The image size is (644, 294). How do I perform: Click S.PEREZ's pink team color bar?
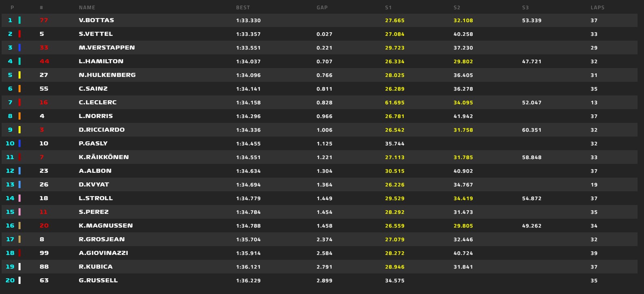click(19, 212)
